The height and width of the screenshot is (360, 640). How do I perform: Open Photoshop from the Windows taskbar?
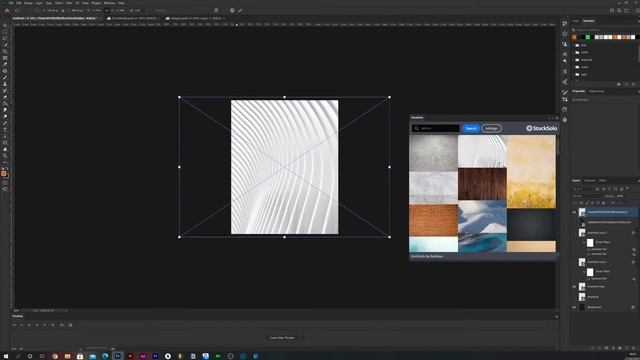coord(118,356)
